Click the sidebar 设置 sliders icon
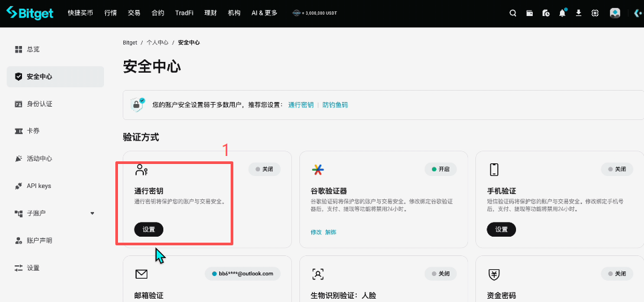Viewport: 644px width, 302px height. [19, 268]
